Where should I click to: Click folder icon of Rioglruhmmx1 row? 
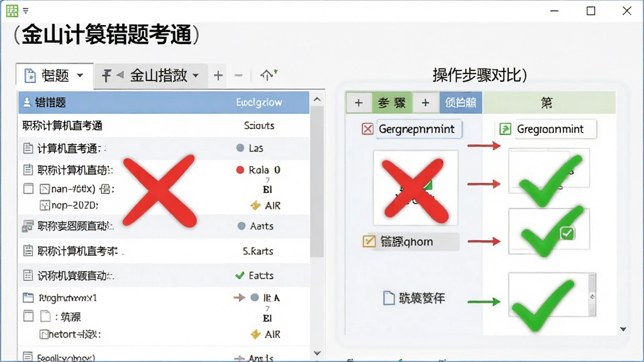(x=28, y=297)
